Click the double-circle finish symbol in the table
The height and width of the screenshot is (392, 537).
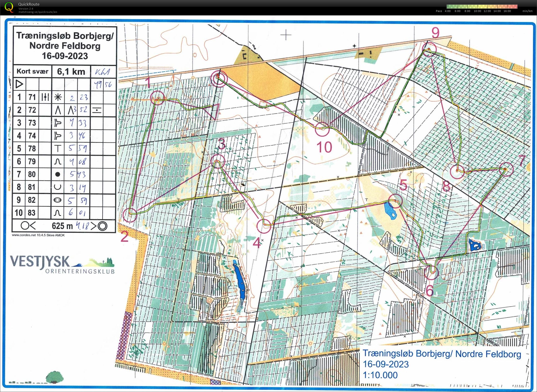coord(103,226)
